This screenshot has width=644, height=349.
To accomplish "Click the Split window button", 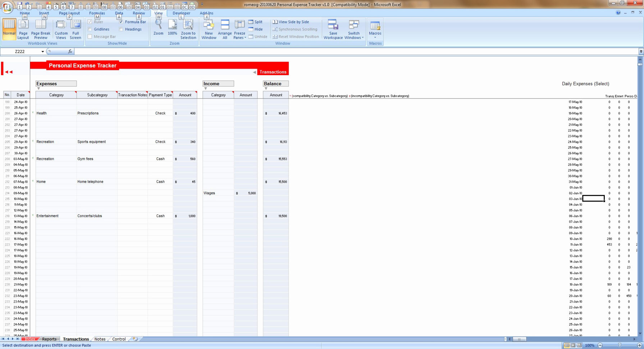I will [x=256, y=22].
